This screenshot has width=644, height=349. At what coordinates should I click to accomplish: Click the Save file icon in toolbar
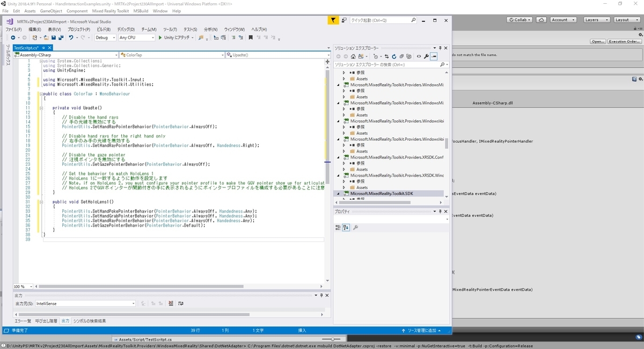pos(54,38)
